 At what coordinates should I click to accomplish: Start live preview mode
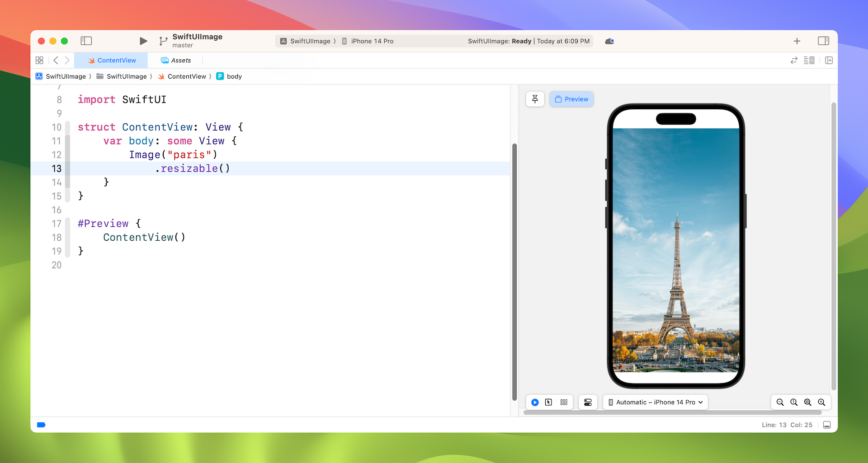(535, 402)
